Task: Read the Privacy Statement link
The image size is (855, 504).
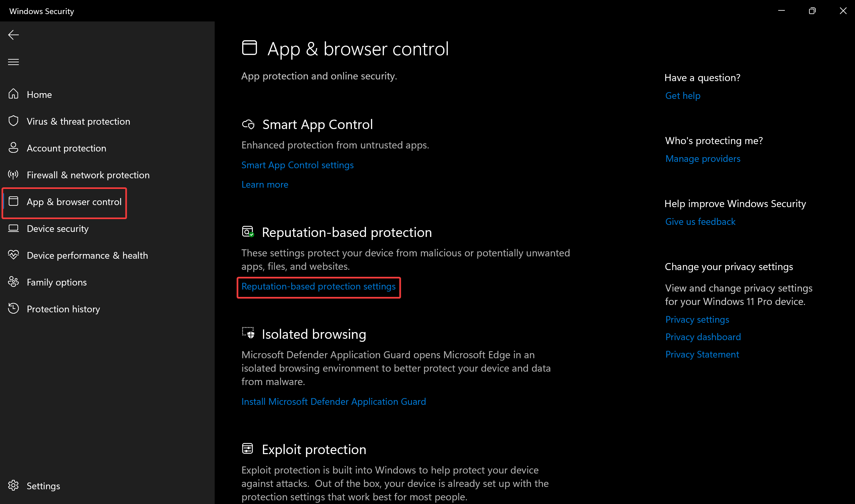Action: (x=702, y=355)
